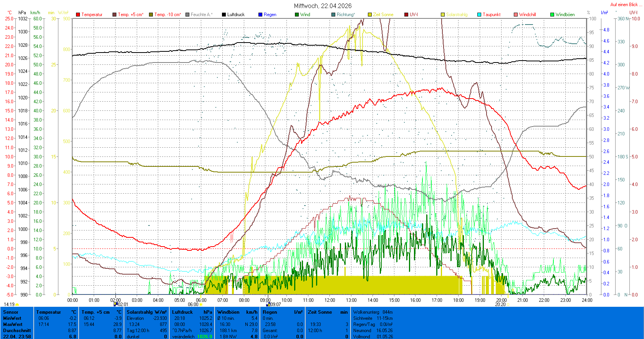This screenshot has height=339, width=644.
Task: Toggle the Temp. -10 cm legend box
Action: (x=151, y=15)
